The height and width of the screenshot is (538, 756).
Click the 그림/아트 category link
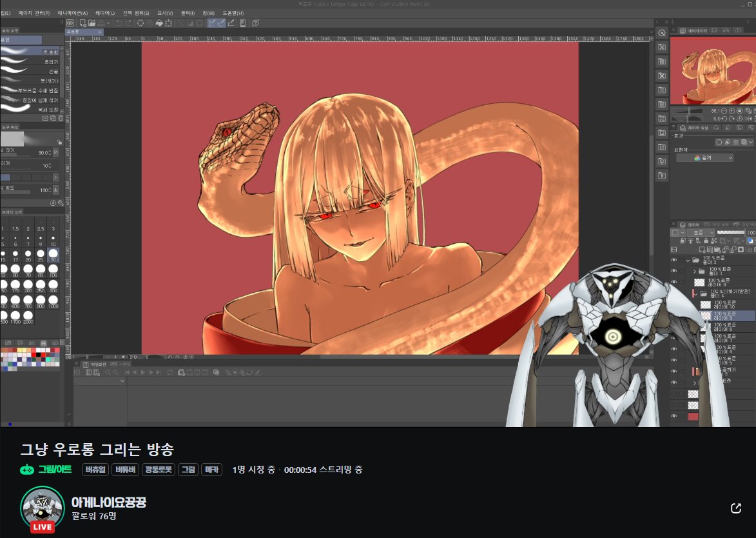point(55,469)
